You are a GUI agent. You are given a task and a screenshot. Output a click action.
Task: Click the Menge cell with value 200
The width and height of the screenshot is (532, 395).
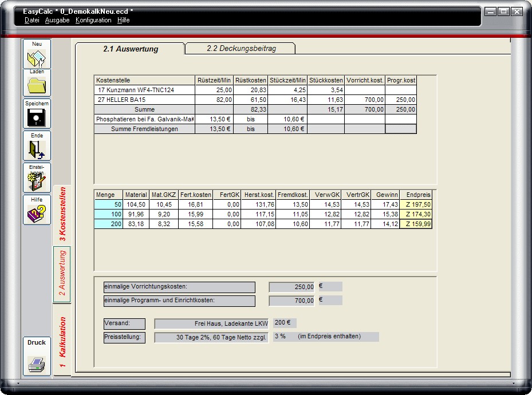tap(109, 224)
